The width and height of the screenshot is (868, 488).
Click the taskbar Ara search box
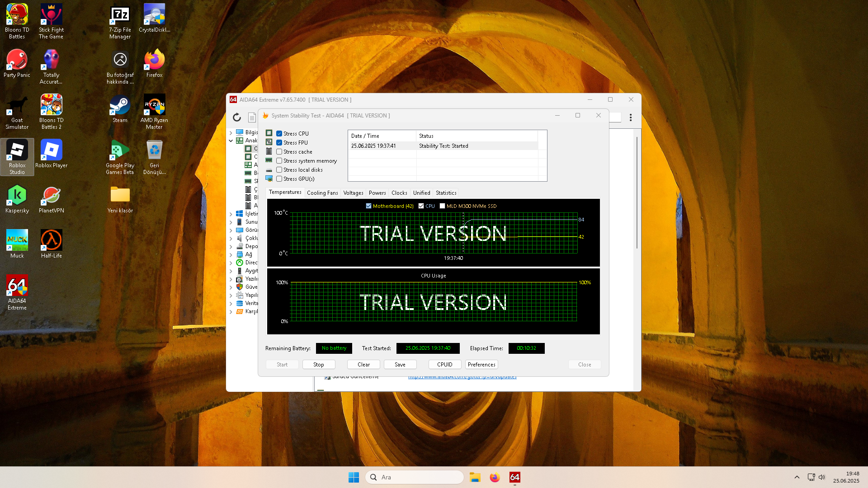click(x=415, y=477)
